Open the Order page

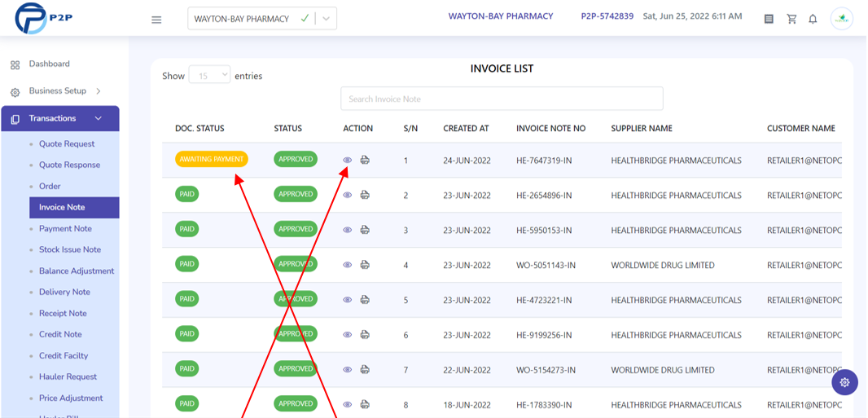50,186
